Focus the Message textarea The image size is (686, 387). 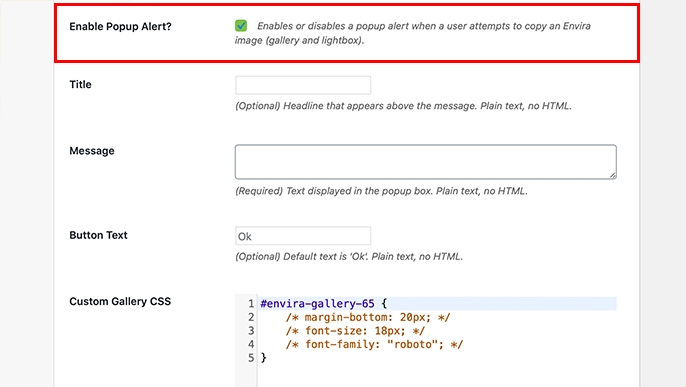click(426, 162)
